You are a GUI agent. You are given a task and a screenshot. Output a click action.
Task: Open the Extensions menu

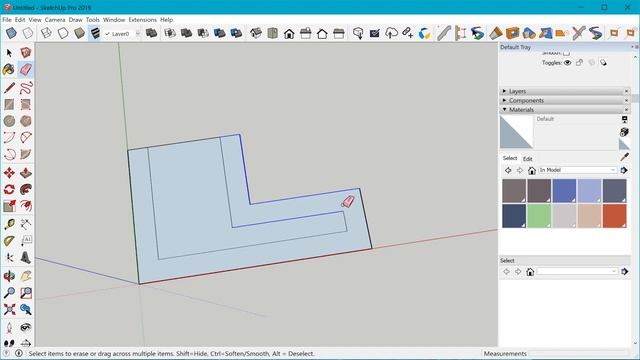click(x=142, y=20)
